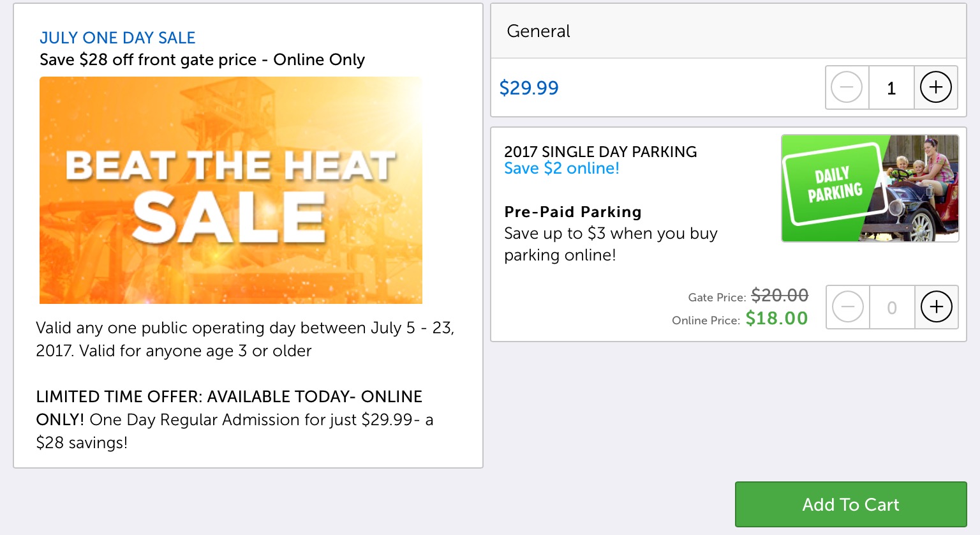Select the Save $28 off front gate subtitle
Image resolution: width=980 pixels, height=535 pixels.
tap(202, 60)
